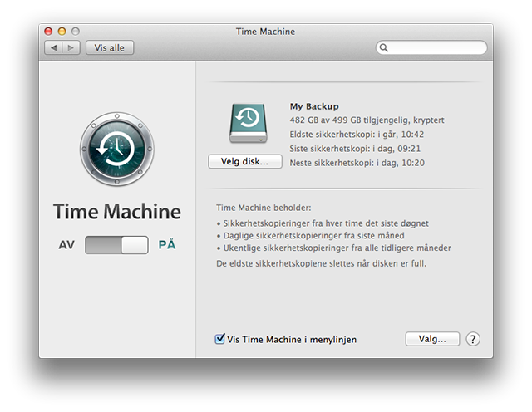Click the Time Machine window title

click(265, 32)
